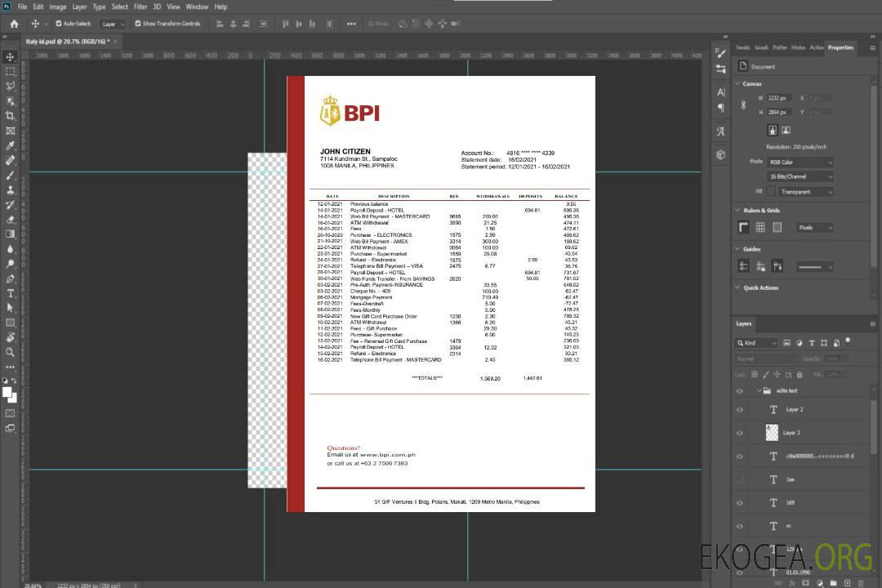The image size is (882, 588).
Task: Filter layers by type layers icon
Action: pyautogui.click(x=812, y=343)
